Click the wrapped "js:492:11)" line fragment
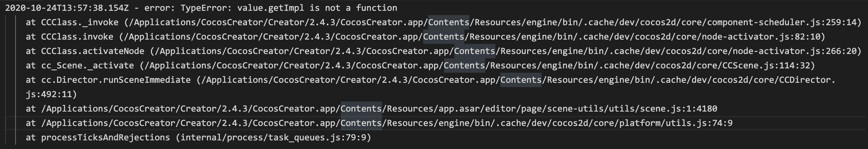 (51, 94)
